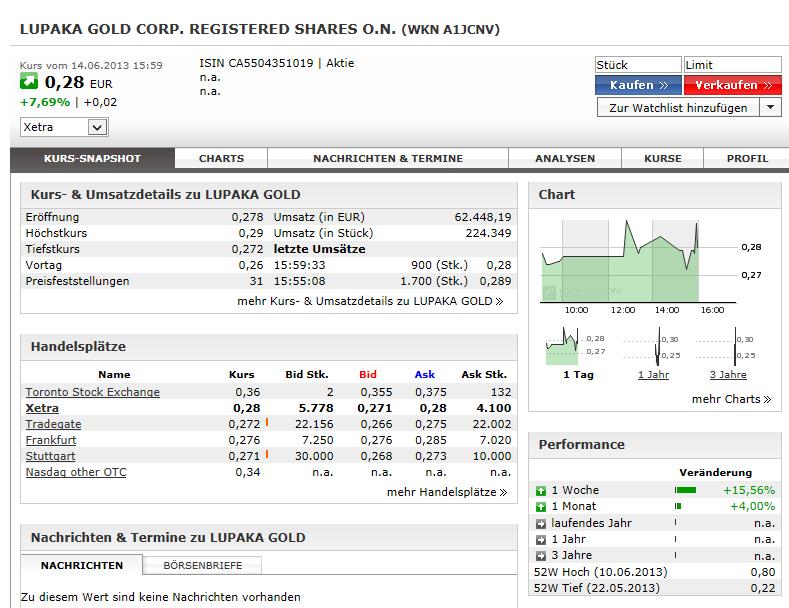Expand the watchlist dropdown arrow
The width and height of the screenshot is (789, 608).
[770, 107]
